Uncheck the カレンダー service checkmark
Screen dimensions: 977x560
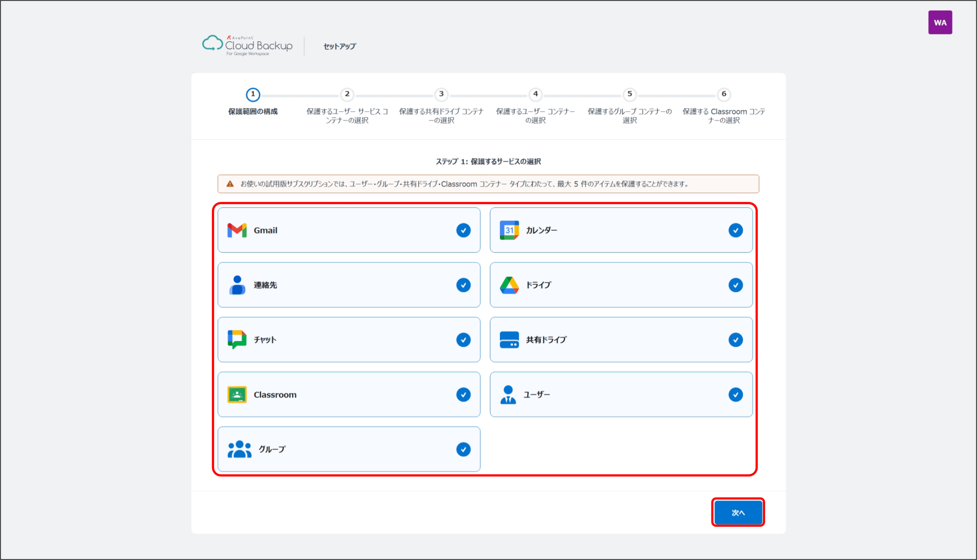[x=735, y=230]
